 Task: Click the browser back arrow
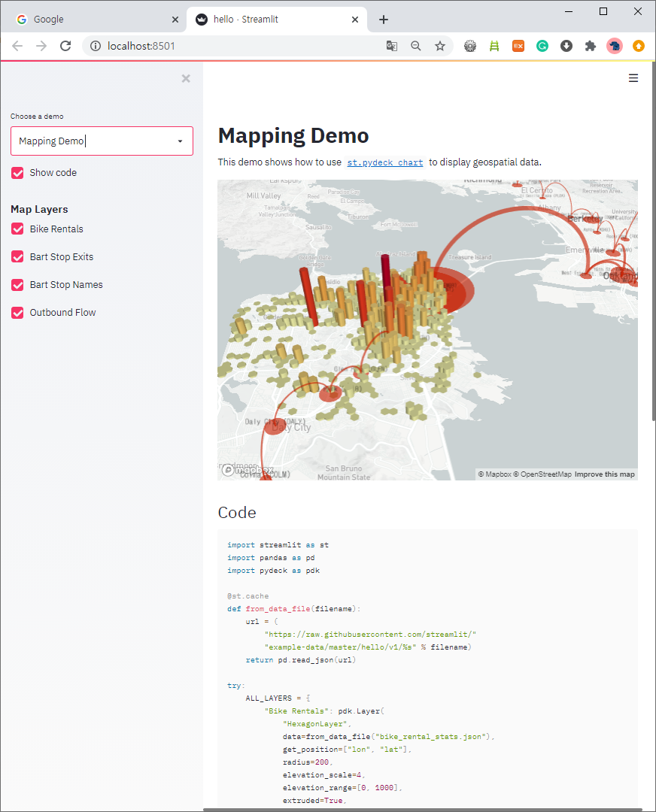(17, 46)
